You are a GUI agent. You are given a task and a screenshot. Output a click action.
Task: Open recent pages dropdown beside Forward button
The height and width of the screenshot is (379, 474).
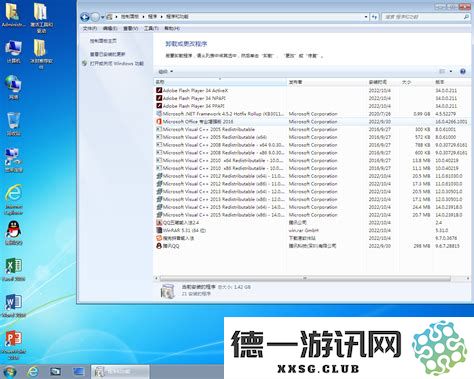point(103,17)
